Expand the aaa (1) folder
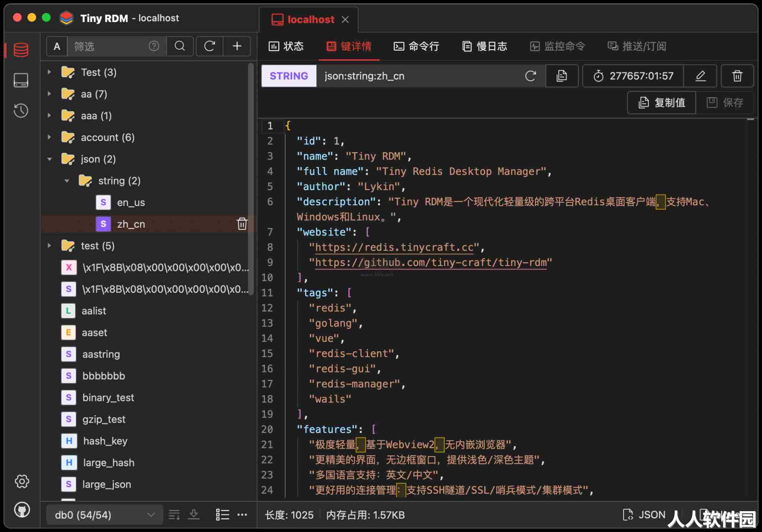This screenshot has height=532, width=762. click(49, 115)
